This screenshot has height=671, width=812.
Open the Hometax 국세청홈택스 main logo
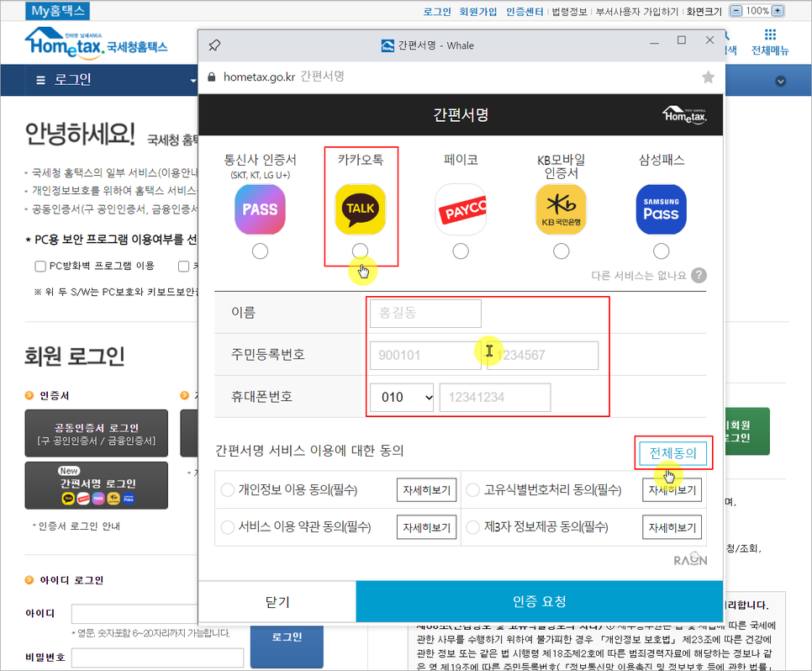[x=97, y=42]
